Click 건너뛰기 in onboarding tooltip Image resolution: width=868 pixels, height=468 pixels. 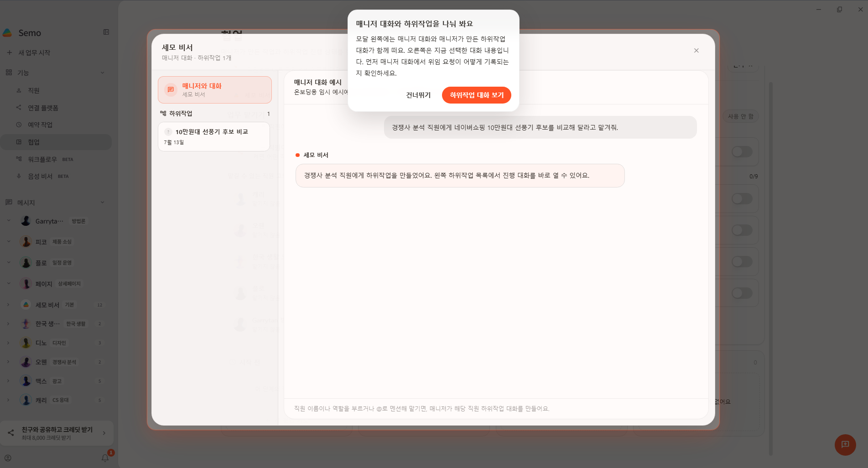[x=418, y=95]
